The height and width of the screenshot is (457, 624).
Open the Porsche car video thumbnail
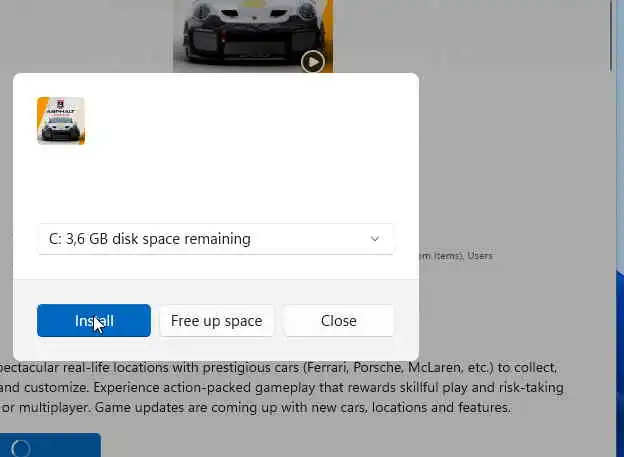[254, 36]
